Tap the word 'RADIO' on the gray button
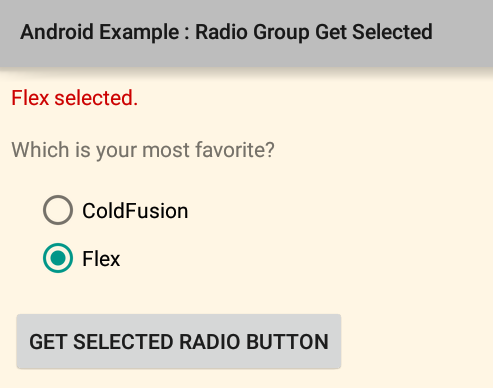This screenshot has width=493, height=388. pos(210,342)
